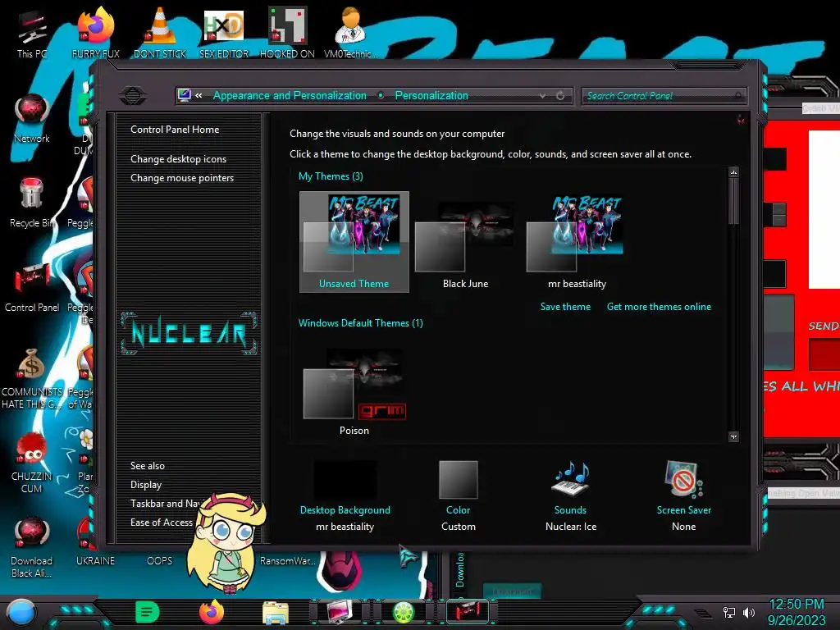The height and width of the screenshot is (630, 840).
Task: Click the double-chevron breadcrumb expander
Action: tap(199, 95)
